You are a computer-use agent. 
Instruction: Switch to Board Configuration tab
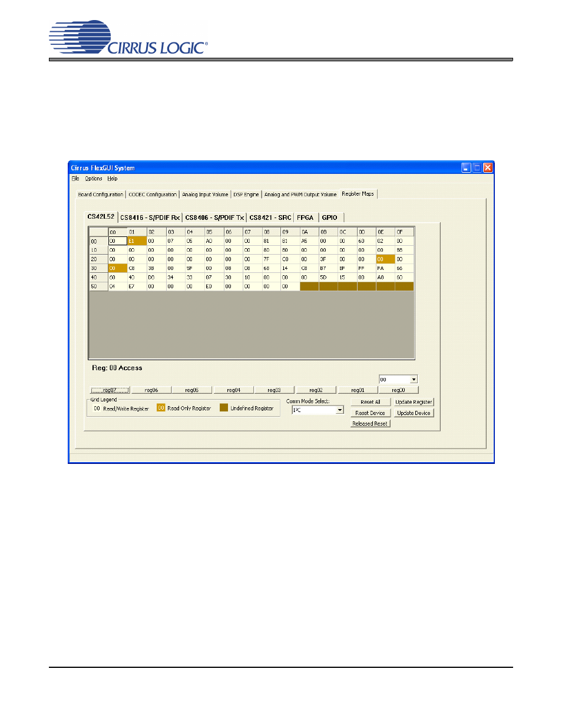pos(101,194)
